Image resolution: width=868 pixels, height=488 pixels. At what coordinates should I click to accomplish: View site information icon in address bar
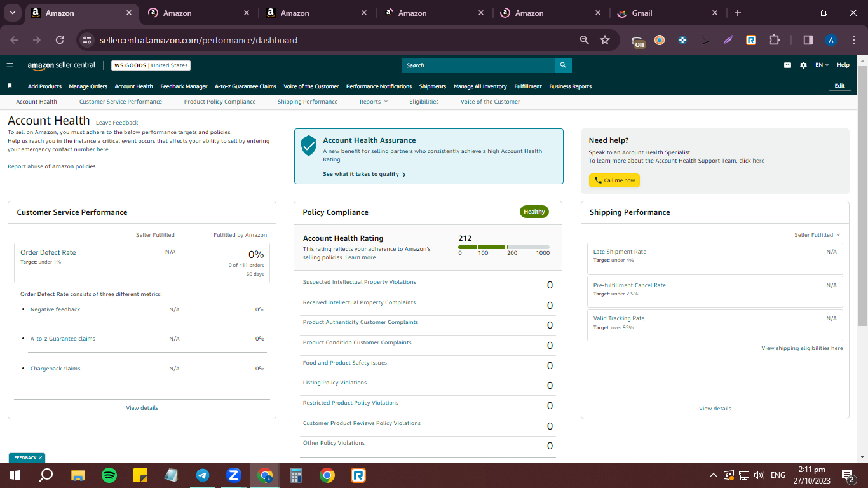(88, 40)
